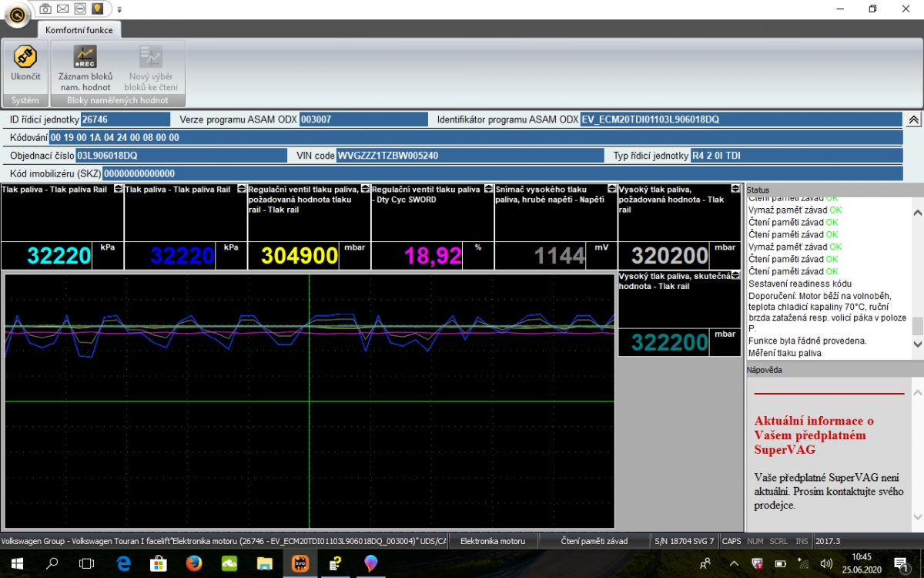Viewport: 924px width, 578px height.
Task: Open selector on Vysoký tlak požadovaná hodnota block
Action: coord(735,189)
